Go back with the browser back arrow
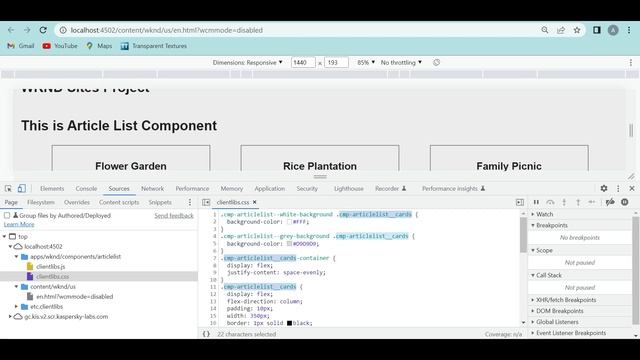 coord(11,30)
